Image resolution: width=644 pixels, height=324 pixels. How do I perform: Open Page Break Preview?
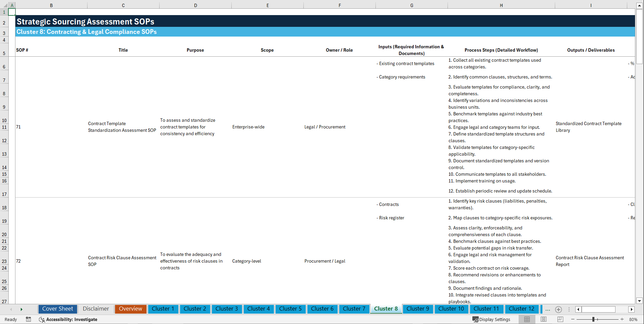[560, 319]
